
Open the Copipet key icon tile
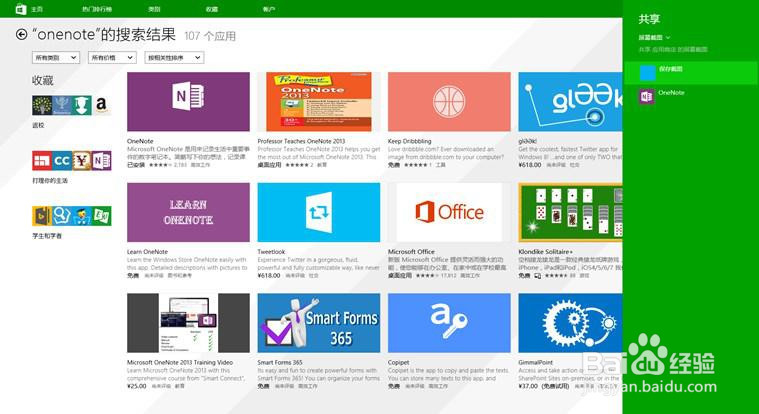pyautogui.click(x=449, y=322)
